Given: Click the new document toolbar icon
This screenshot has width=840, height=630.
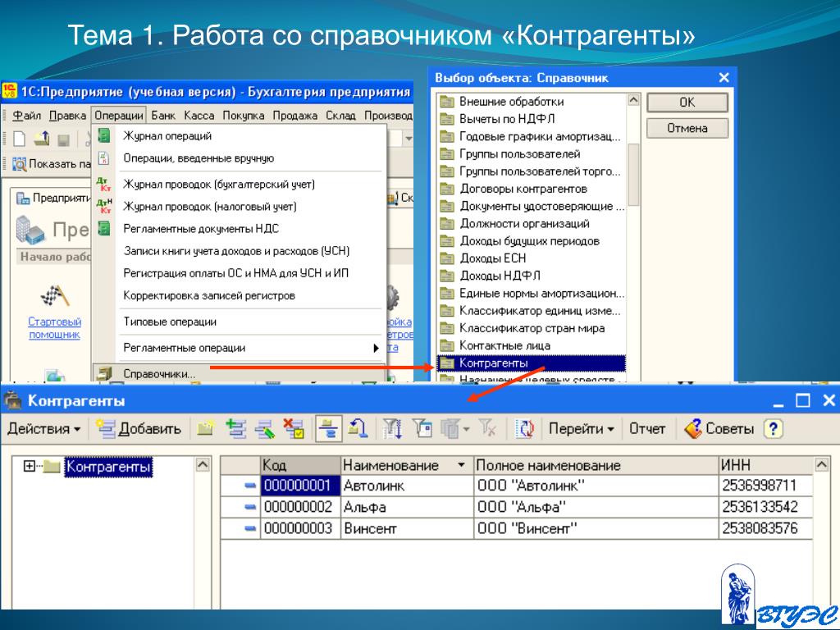Looking at the screenshot, I should click(x=20, y=139).
